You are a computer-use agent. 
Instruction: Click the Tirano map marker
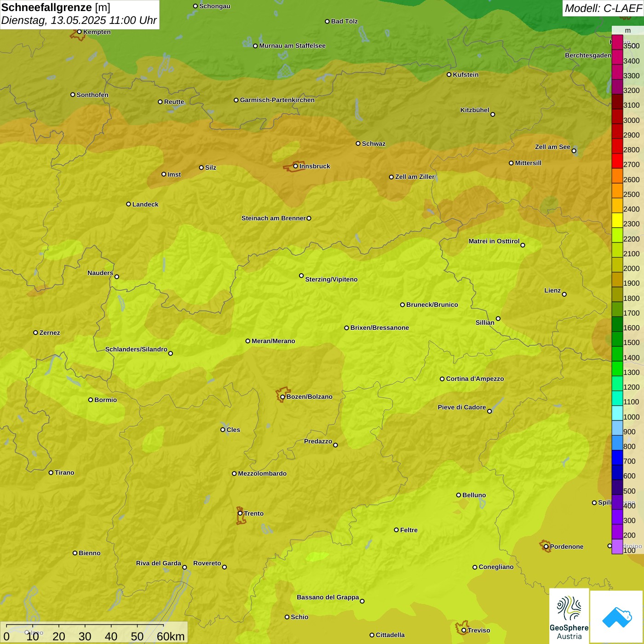51,472
